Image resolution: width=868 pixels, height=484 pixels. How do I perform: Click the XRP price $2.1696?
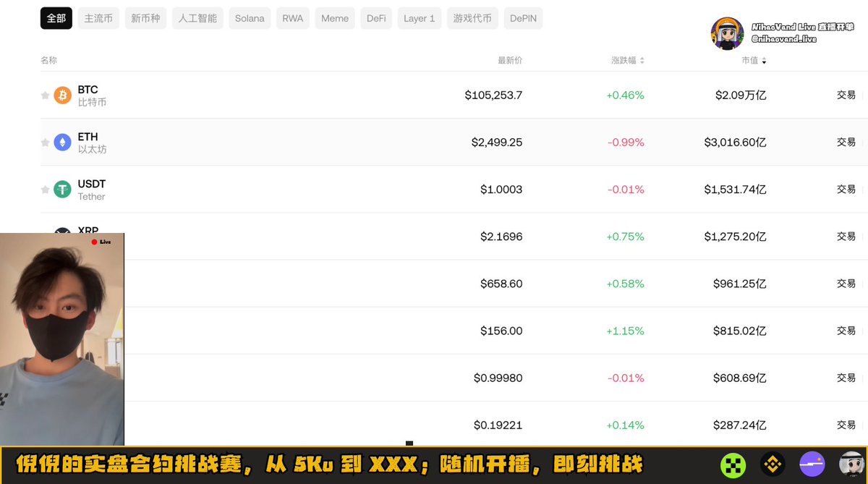pyautogui.click(x=501, y=237)
